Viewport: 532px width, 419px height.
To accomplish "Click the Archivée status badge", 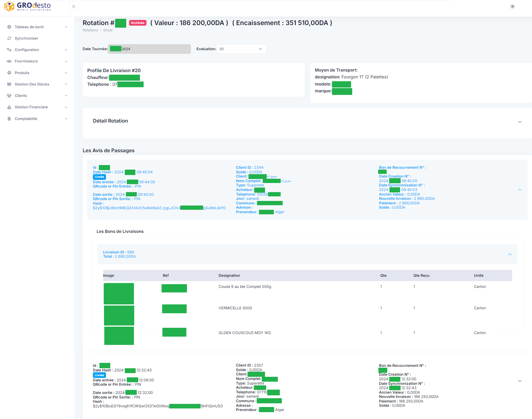I will pyautogui.click(x=138, y=23).
